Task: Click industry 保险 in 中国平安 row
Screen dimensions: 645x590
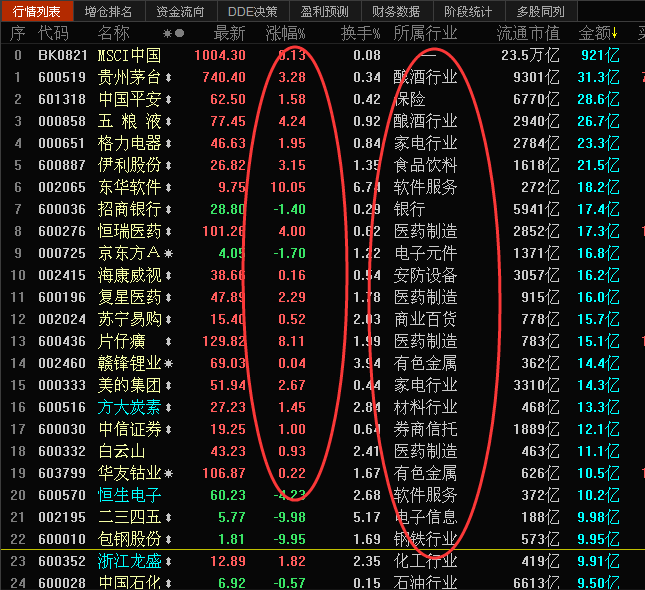Action: click(x=409, y=99)
